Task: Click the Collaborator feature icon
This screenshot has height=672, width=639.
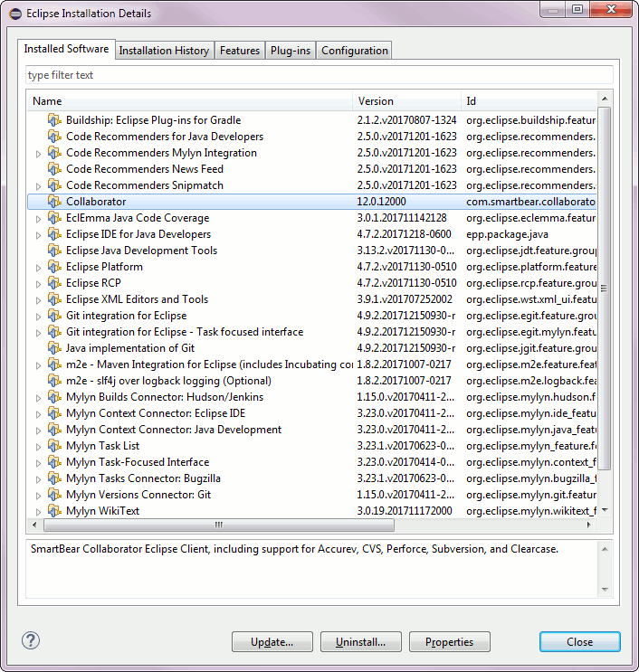Action: (x=54, y=202)
